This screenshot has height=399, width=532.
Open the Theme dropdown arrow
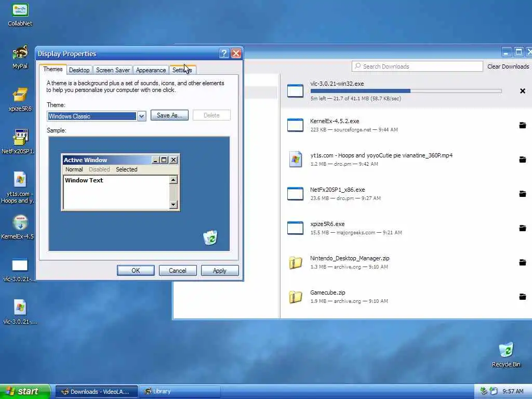click(x=141, y=116)
